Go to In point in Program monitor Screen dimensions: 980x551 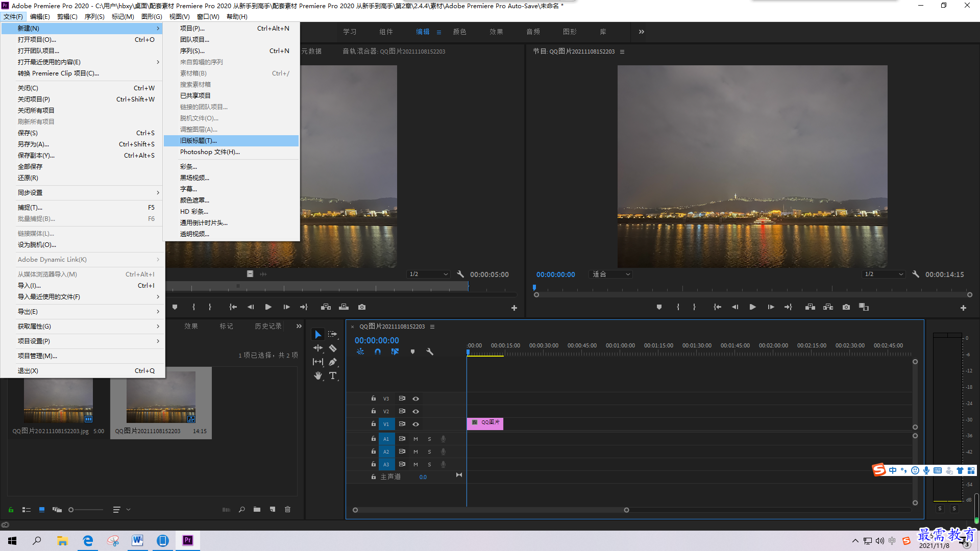click(x=717, y=307)
